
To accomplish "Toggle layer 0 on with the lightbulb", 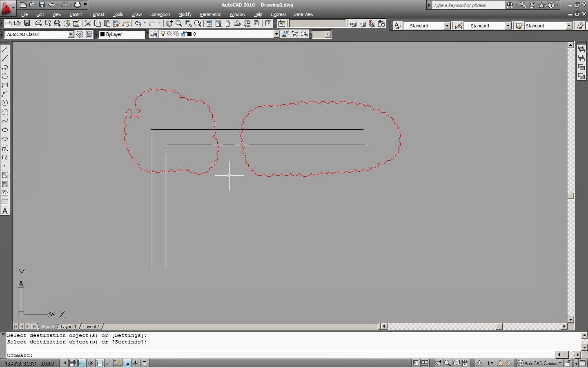I will click(x=163, y=34).
